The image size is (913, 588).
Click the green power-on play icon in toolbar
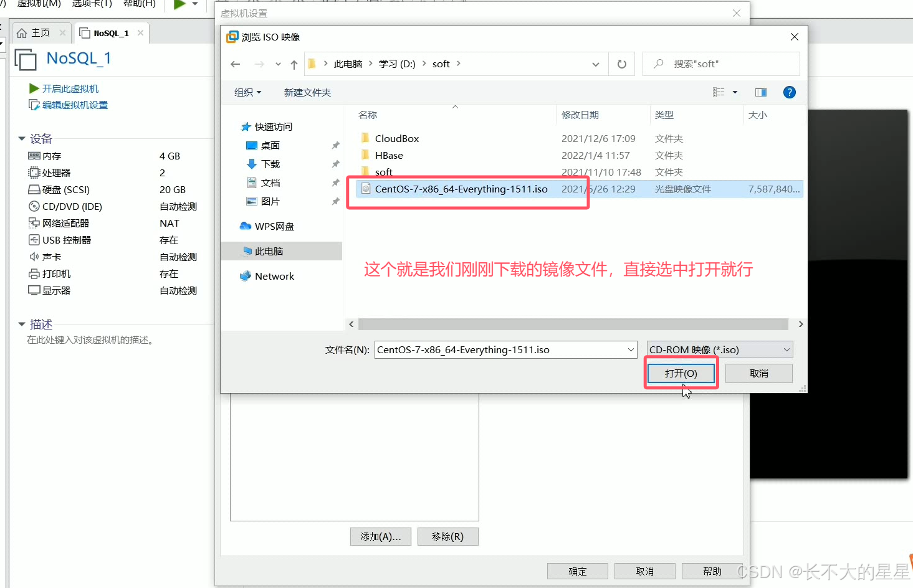point(179,4)
